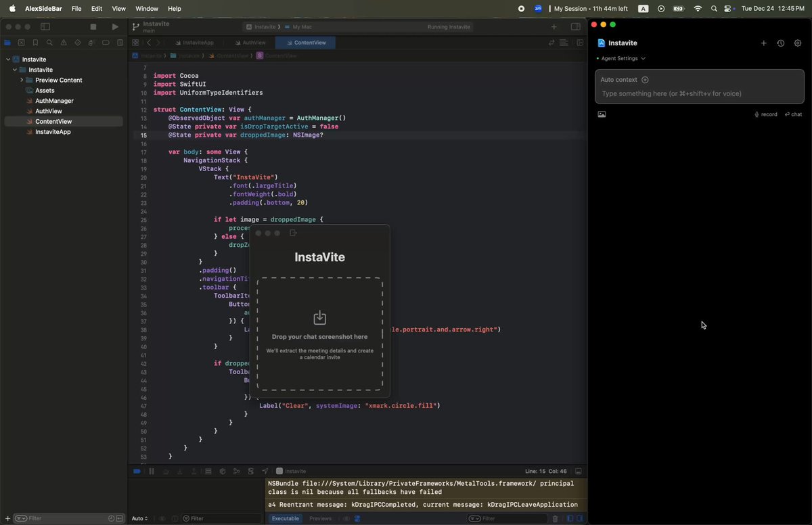Open AlexSideBar settings gear
Image resolution: width=812 pixels, height=525 pixels.
coord(798,43)
